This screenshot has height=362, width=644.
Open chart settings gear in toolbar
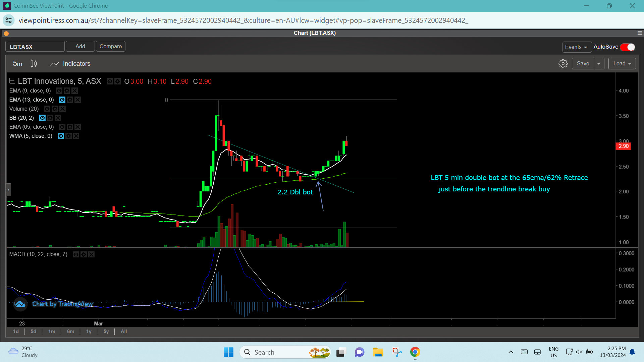pyautogui.click(x=563, y=64)
